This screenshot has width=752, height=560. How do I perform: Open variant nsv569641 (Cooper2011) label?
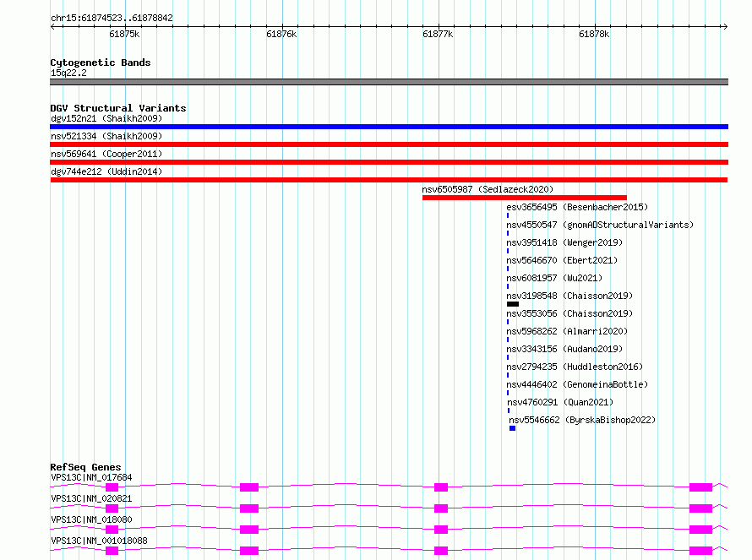click(106, 154)
